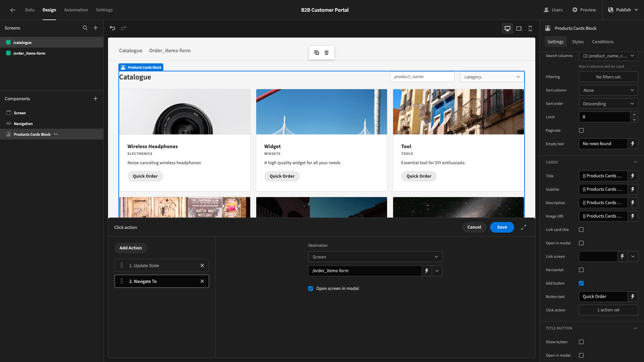The image size is (644, 362).
Task: Open bindings for destination URL field
Action: click(427, 271)
